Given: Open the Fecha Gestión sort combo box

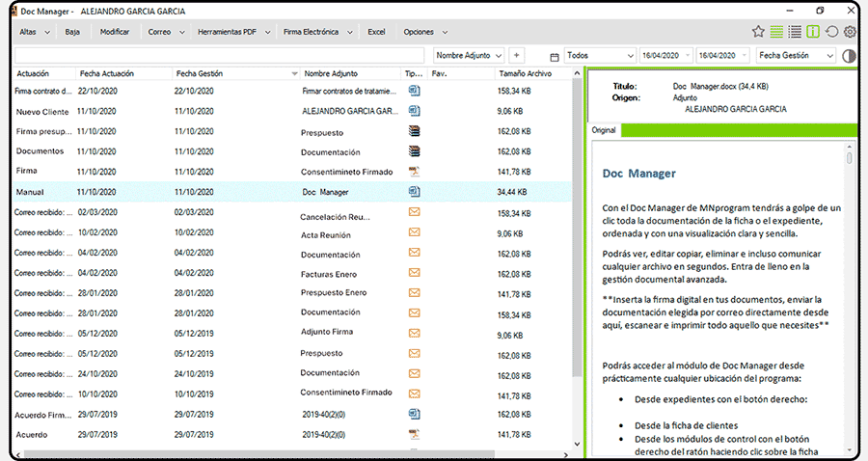Looking at the screenshot, I should [x=796, y=55].
